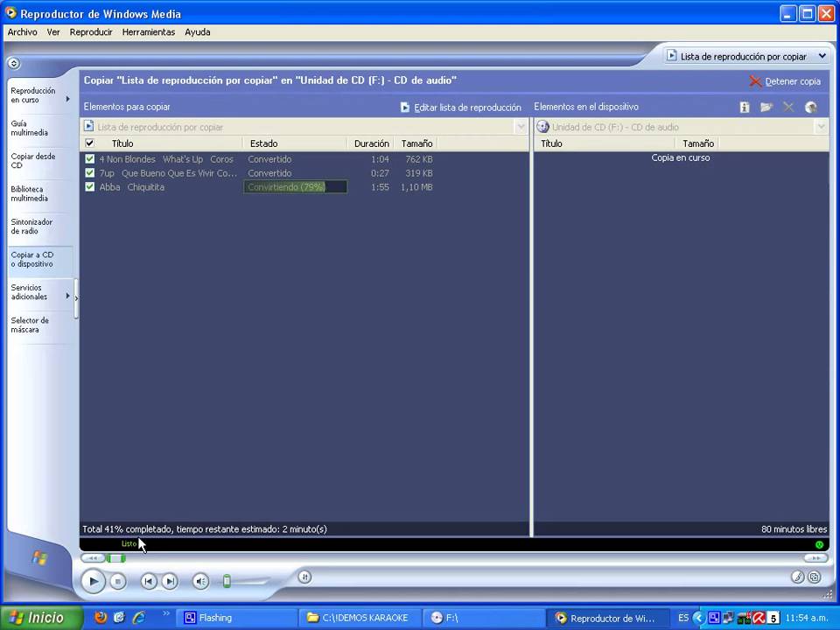
Task: Go to Guía multimedia tab
Action: click(x=40, y=128)
